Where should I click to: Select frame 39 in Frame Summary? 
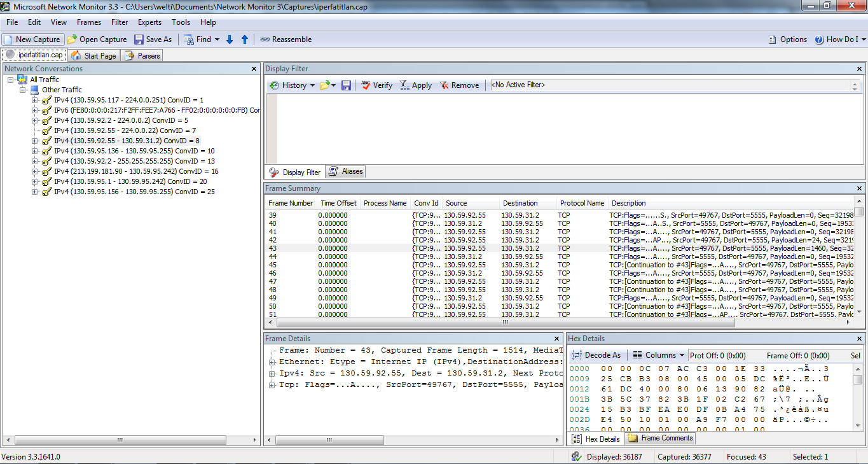(560, 215)
